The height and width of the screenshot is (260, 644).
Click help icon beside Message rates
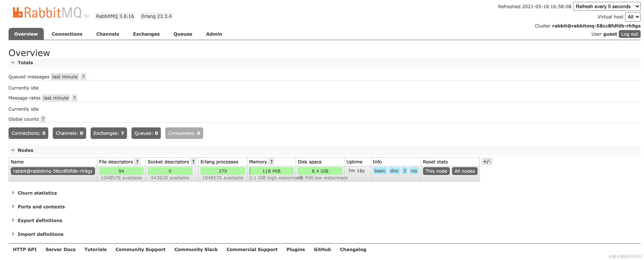74,98
